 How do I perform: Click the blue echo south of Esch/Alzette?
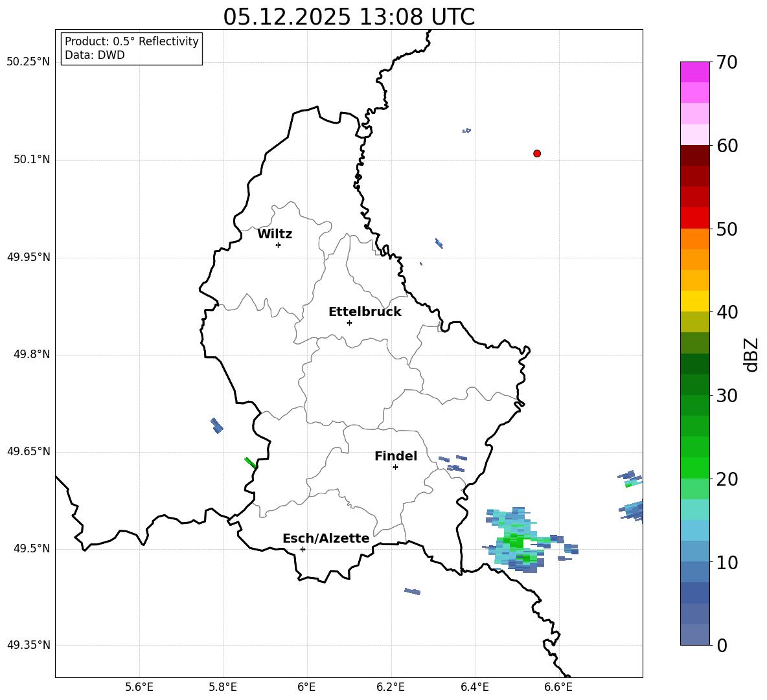tap(413, 591)
